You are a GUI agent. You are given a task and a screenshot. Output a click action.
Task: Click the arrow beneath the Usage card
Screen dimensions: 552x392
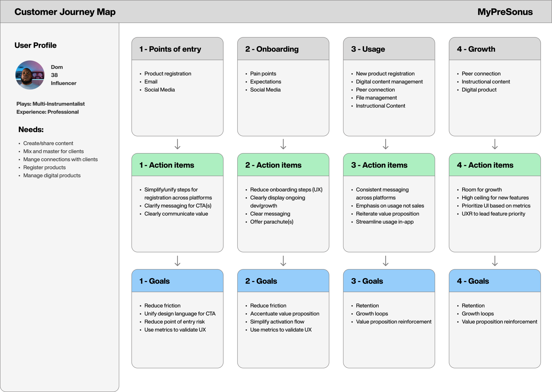point(386,144)
